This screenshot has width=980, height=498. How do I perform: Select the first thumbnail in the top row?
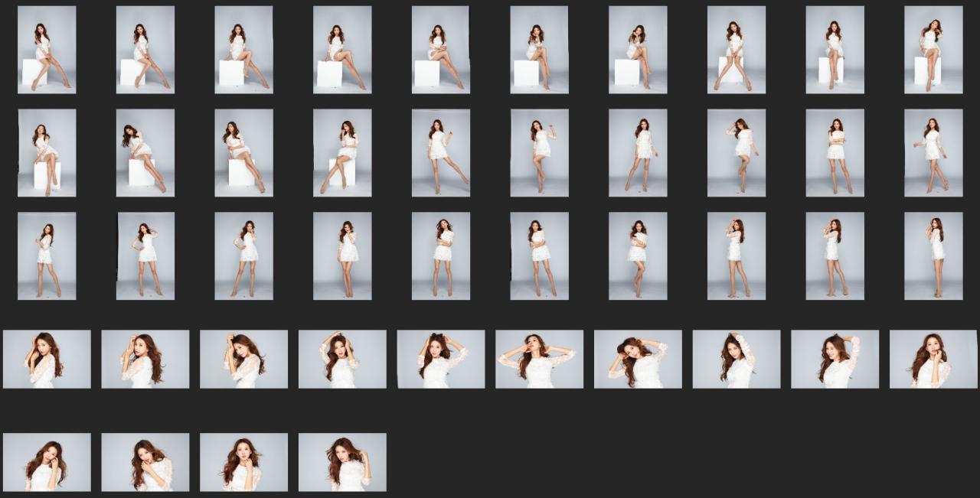pos(47,50)
